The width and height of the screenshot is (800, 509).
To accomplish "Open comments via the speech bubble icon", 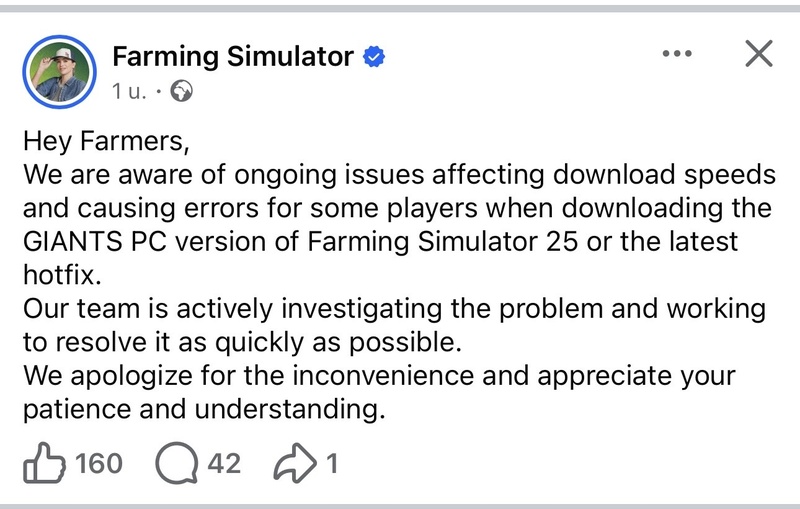I will click(178, 462).
